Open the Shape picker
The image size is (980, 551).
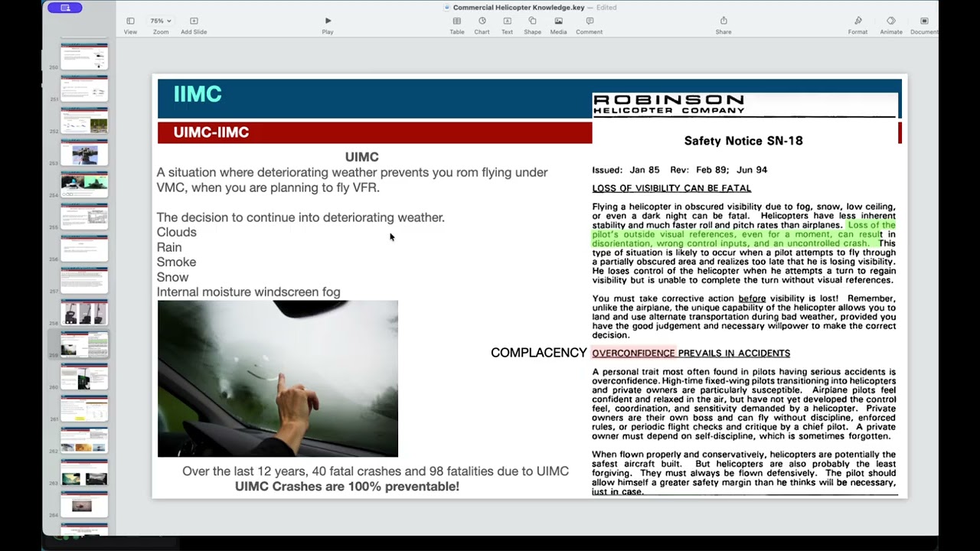[532, 25]
